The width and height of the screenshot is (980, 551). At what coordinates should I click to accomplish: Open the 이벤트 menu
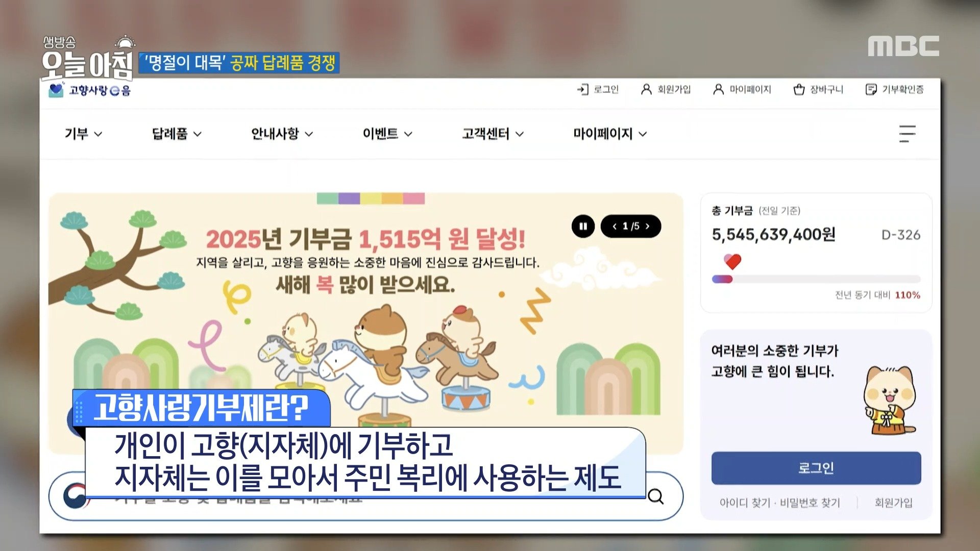pyautogui.click(x=387, y=134)
